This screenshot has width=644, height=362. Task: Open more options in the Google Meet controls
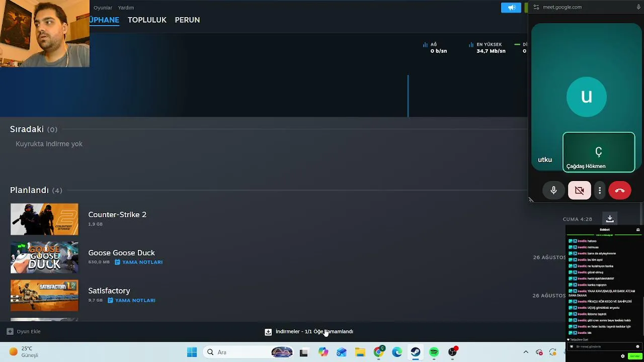coord(600,191)
